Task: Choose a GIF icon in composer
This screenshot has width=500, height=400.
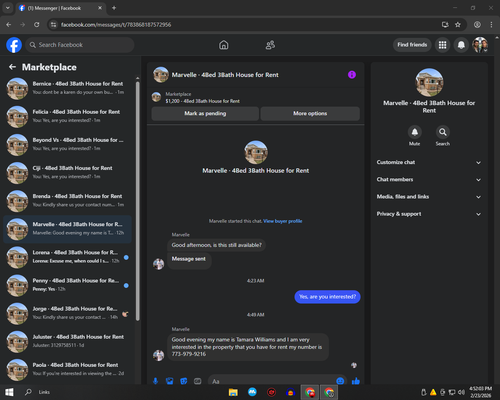Action: tap(198, 381)
